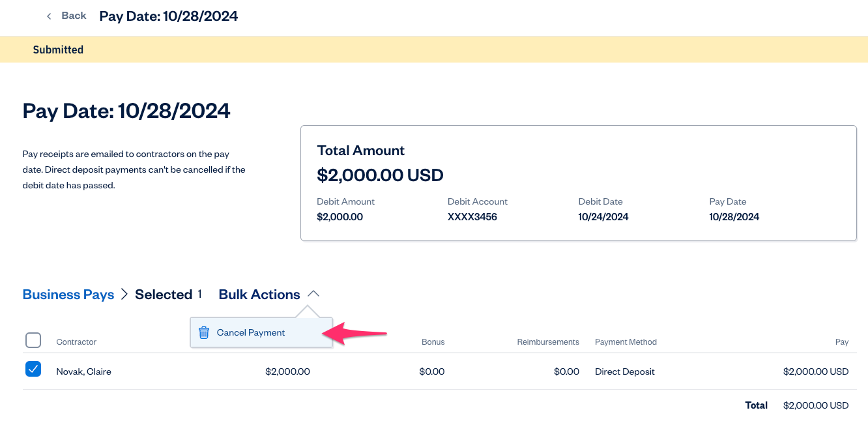Screen dimensions: 868x421
Task: Click the Debit Account XXXX3456 value
Action: click(472, 217)
